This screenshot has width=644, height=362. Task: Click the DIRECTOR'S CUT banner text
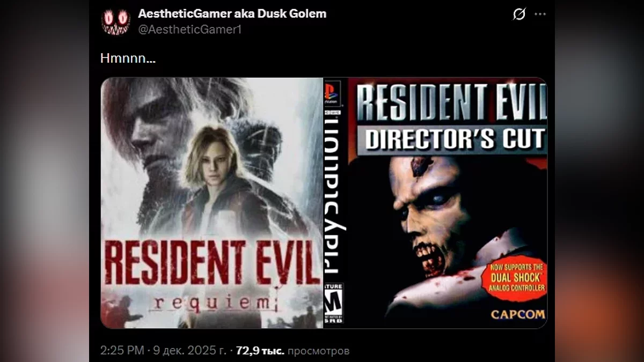pos(454,139)
